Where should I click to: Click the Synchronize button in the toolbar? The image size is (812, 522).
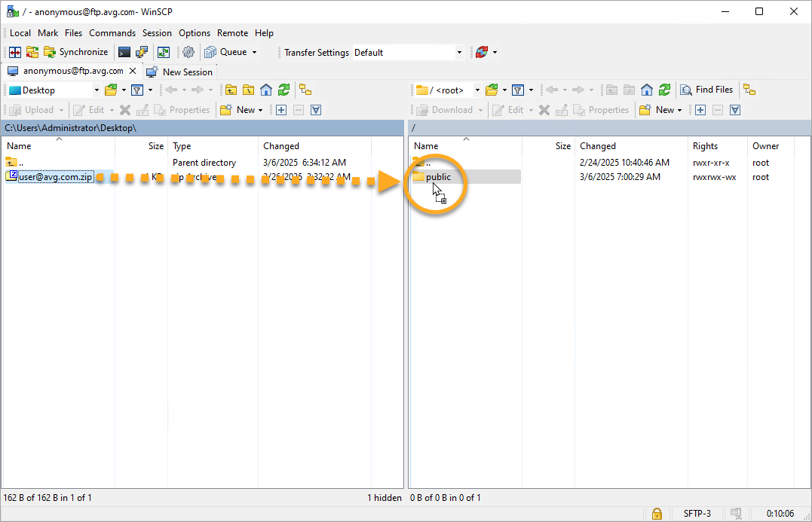75,52
